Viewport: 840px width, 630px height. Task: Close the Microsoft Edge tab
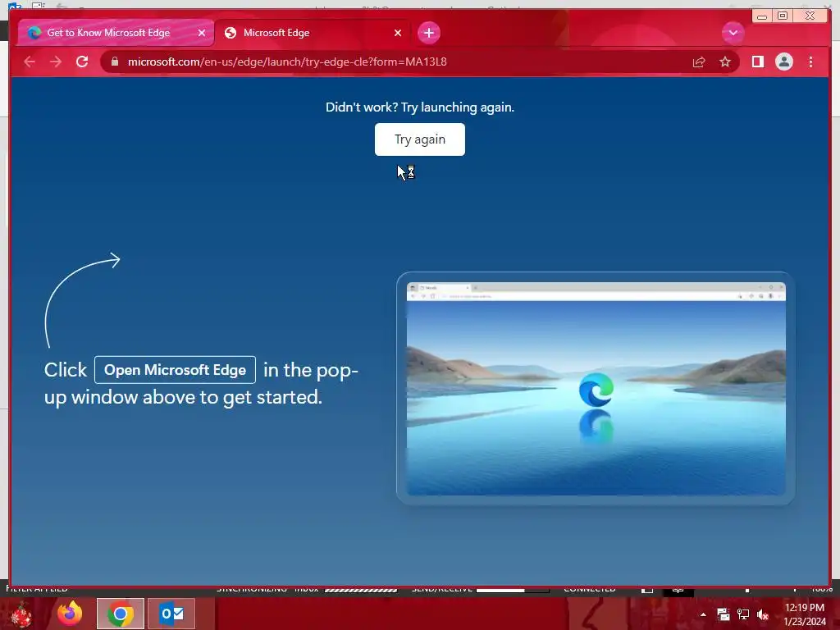click(398, 33)
